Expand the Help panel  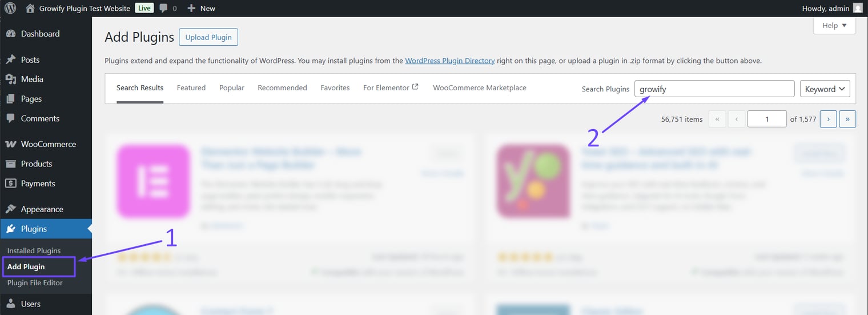click(x=834, y=26)
